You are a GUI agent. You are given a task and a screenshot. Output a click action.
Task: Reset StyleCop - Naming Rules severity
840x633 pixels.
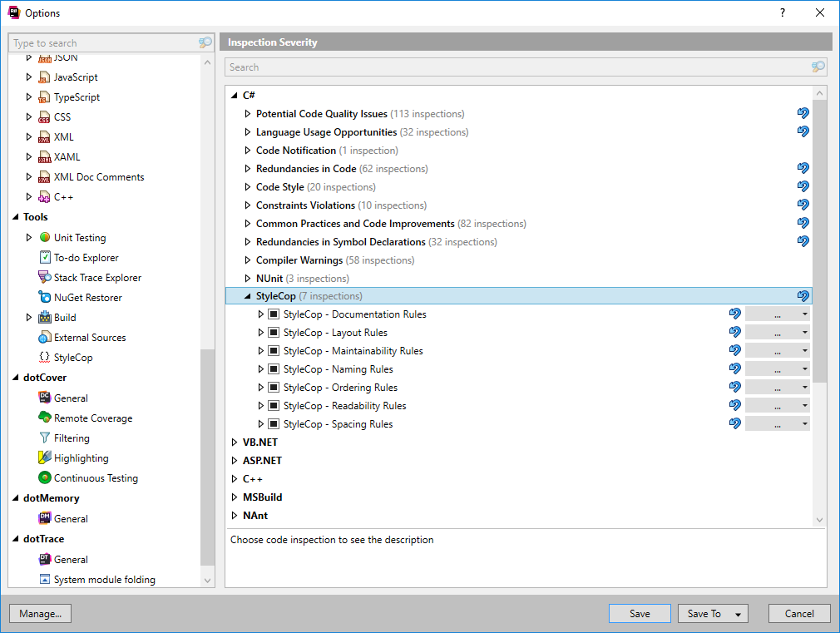tap(734, 368)
